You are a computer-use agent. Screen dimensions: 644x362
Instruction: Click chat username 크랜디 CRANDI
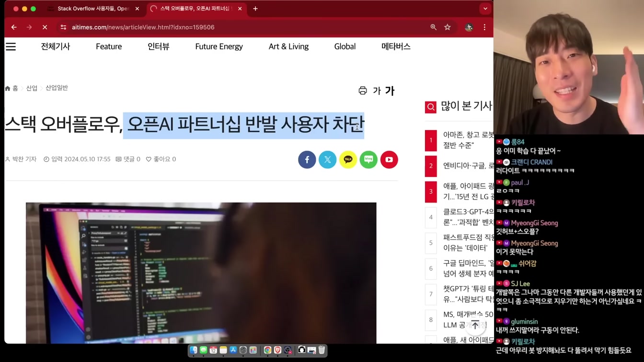[531, 162]
